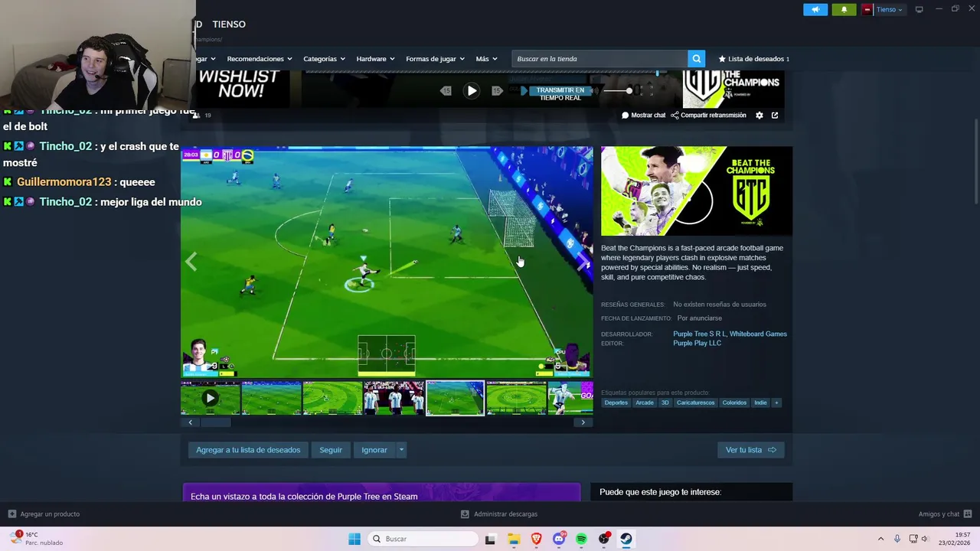This screenshot has width=980, height=551.
Task: Select the Indie tag
Action: (x=760, y=403)
